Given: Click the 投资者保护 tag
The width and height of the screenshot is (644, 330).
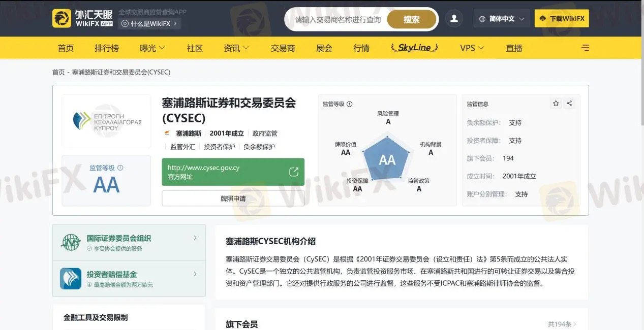Looking at the screenshot, I should [x=220, y=147].
